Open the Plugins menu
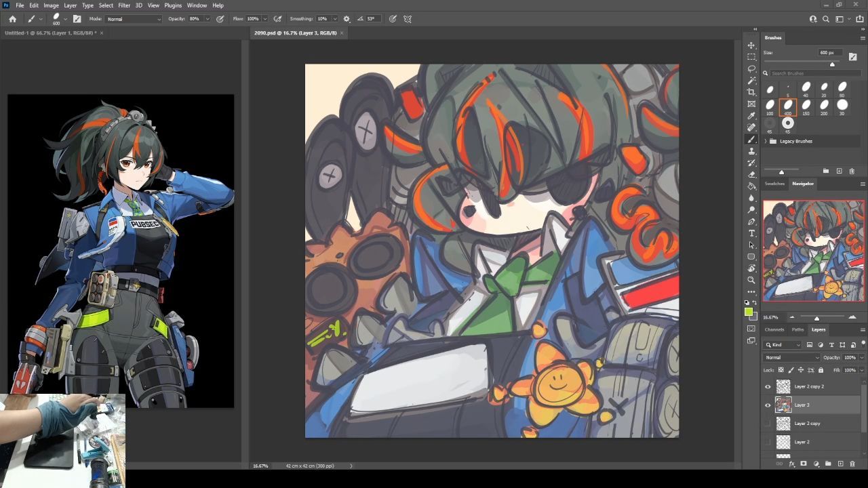868x488 pixels. pyautogui.click(x=173, y=5)
